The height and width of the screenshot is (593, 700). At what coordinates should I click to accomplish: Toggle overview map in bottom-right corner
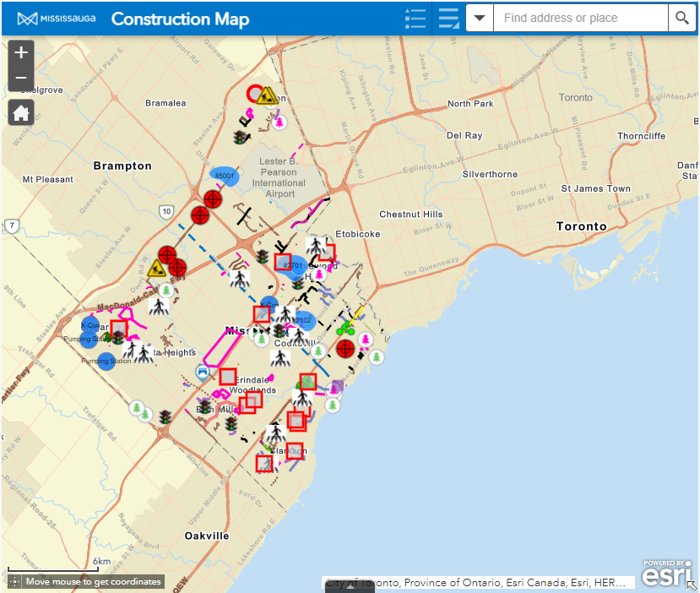pyautogui.click(x=692, y=585)
